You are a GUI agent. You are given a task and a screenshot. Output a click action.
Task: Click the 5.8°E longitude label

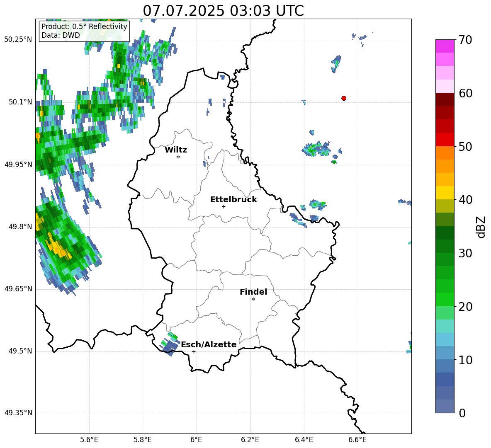143,440
